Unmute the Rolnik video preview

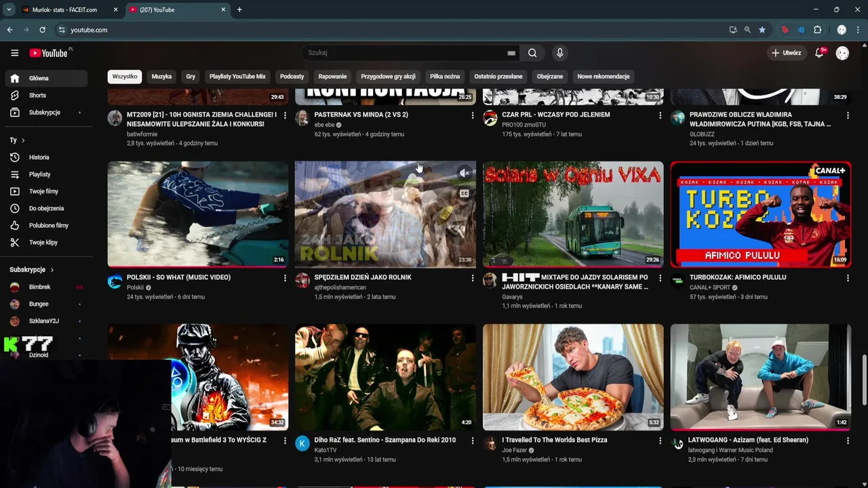(465, 174)
